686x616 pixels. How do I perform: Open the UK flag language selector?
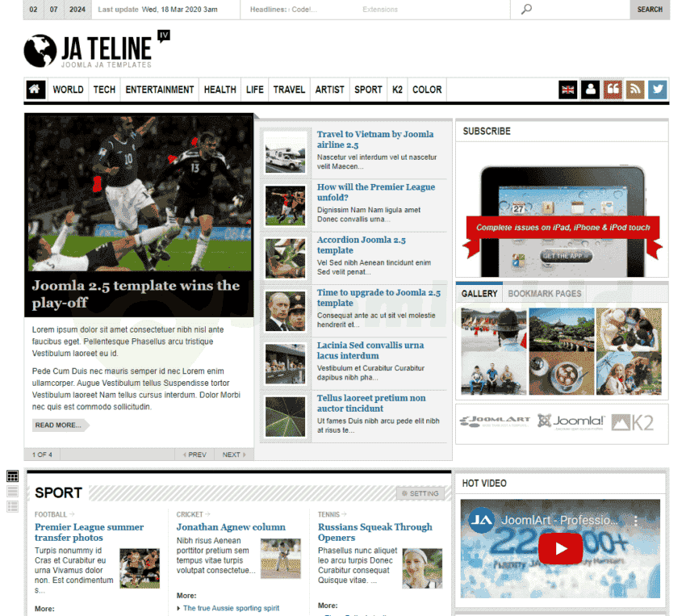pos(568,90)
